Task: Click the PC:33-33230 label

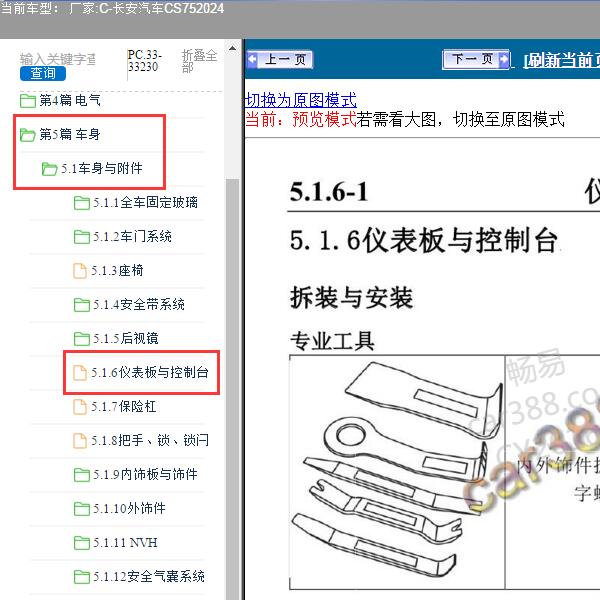Action: pyautogui.click(x=145, y=61)
